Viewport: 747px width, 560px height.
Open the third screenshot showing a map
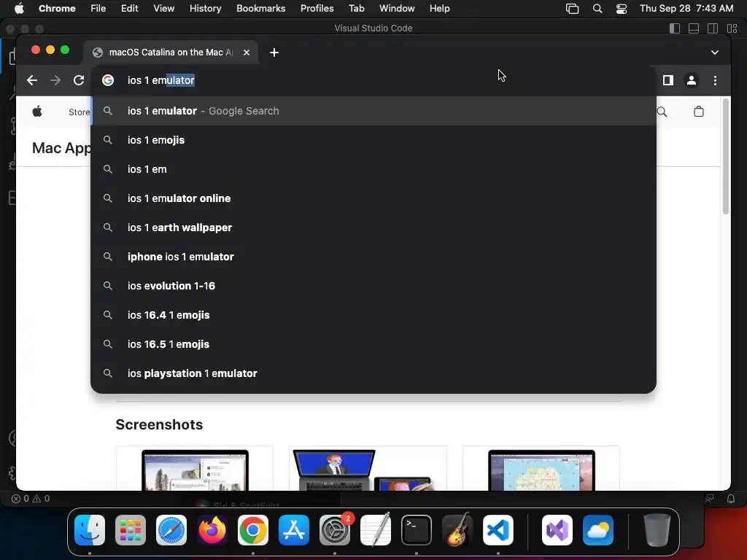tap(541, 469)
